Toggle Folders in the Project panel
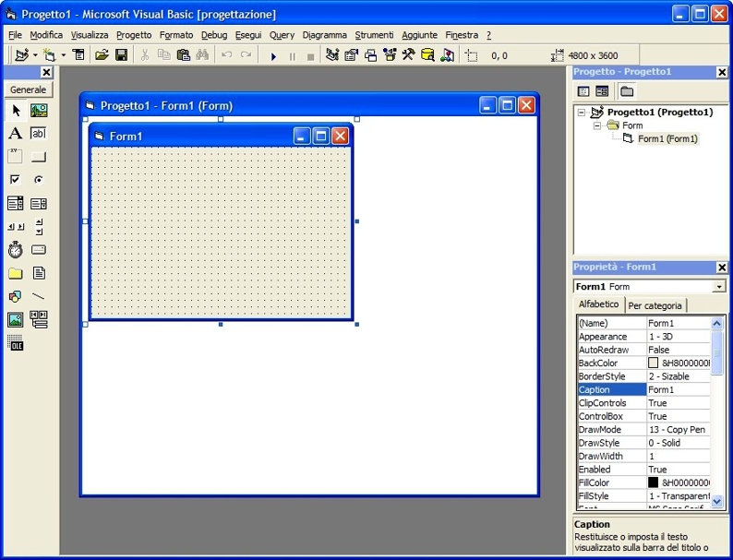The width and height of the screenshot is (733, 560). 627,91
